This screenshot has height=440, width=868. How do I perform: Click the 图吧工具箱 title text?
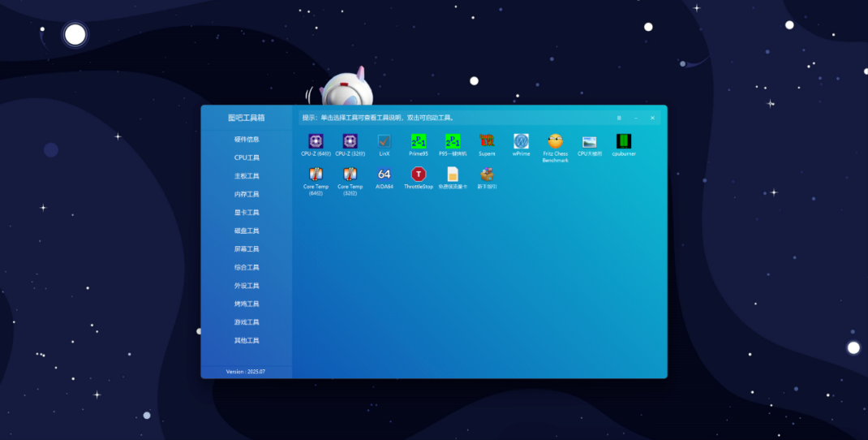coord(247,118)
